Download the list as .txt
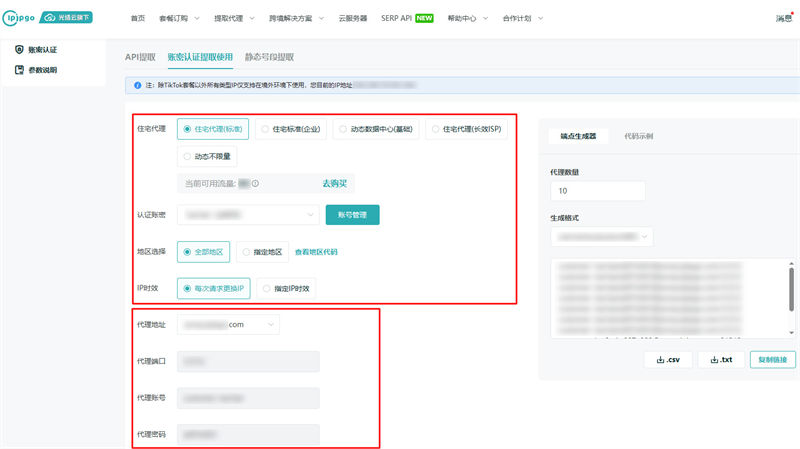The width and height of the screenshot is (800, 449). (x=721, y=360)
